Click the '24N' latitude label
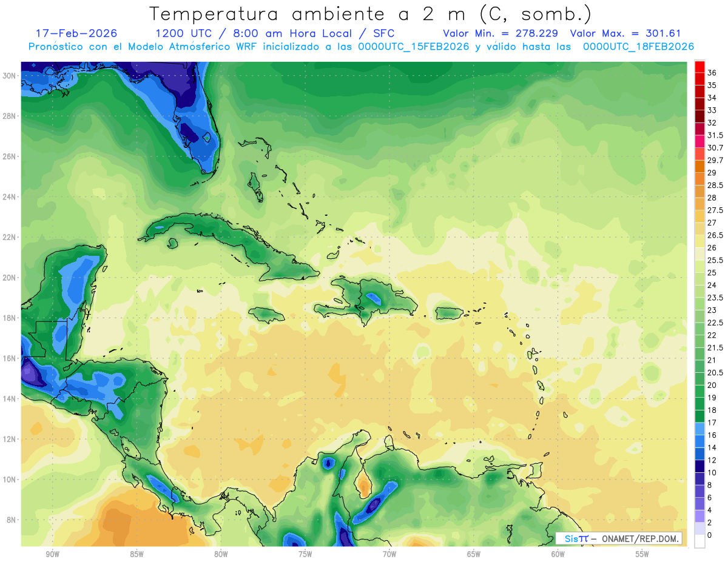This screenshot has height=562, width=728. pyautogui.click(x=8, y=196)
